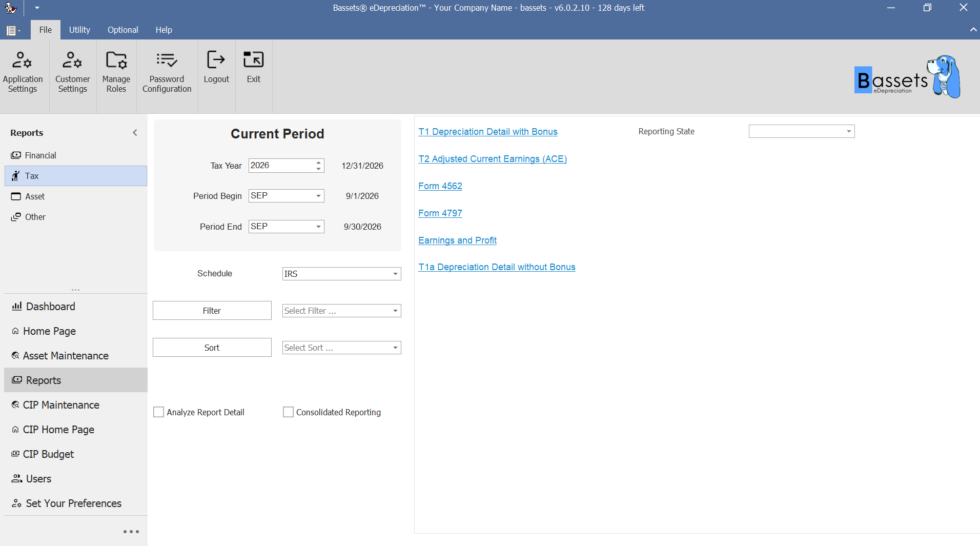Image resolution: width=980 pixels, height=546 pixels.
Task: Switch to the Help tab
Action: 164,30
